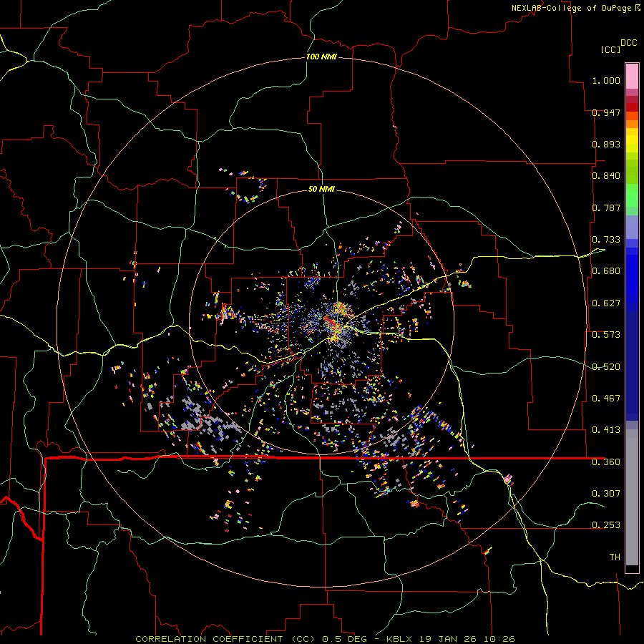This screenshot has height=644, width=644.
Task: Click the [CC] units label
Action: click(610, 49)
